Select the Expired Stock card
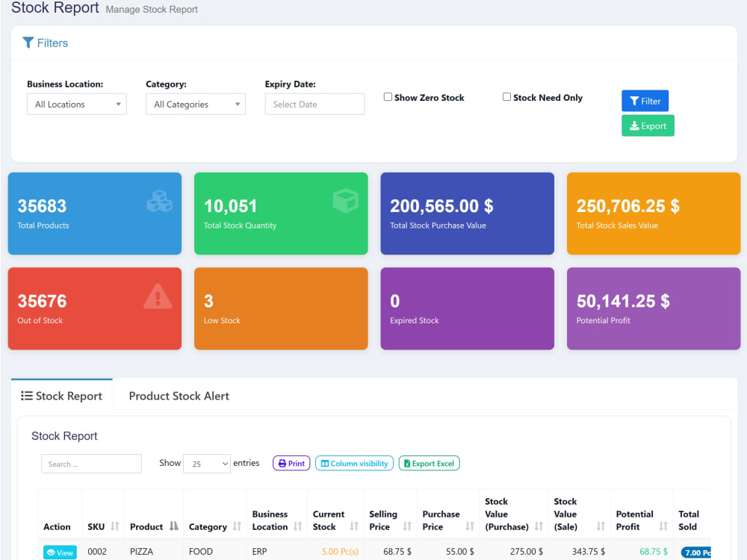This screenshot has height=560, width=747. click(468, 308)
